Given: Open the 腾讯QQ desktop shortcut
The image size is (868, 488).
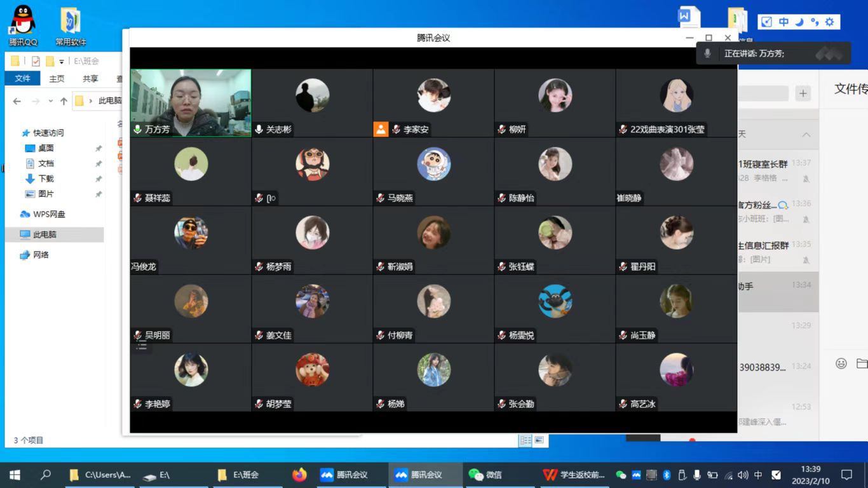Looking at the screenshot, I should coord(23,25).
